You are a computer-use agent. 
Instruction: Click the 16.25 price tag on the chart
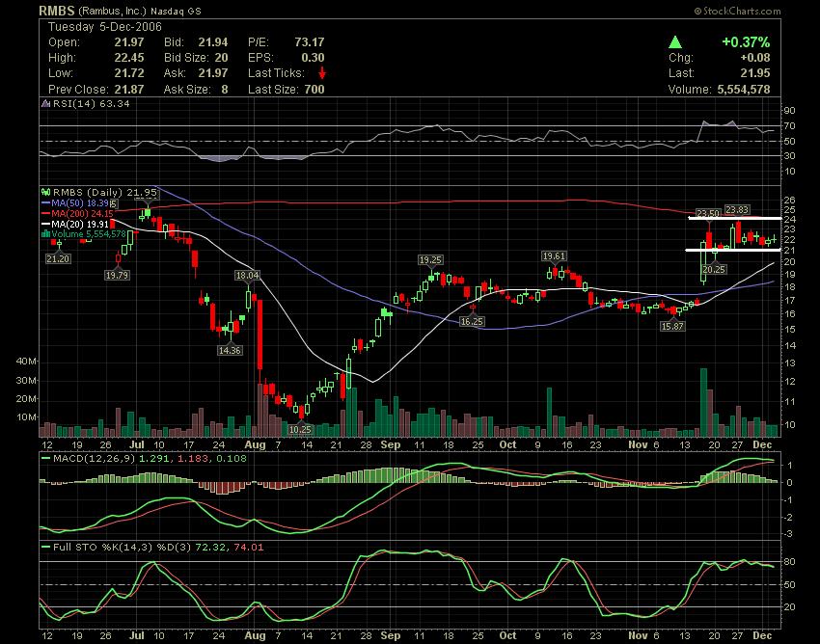472,321
